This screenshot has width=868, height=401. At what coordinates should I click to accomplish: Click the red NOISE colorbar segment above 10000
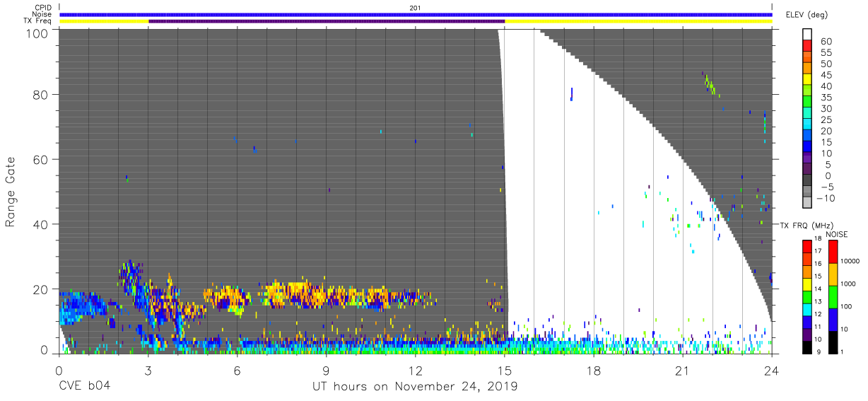point(833,252)
